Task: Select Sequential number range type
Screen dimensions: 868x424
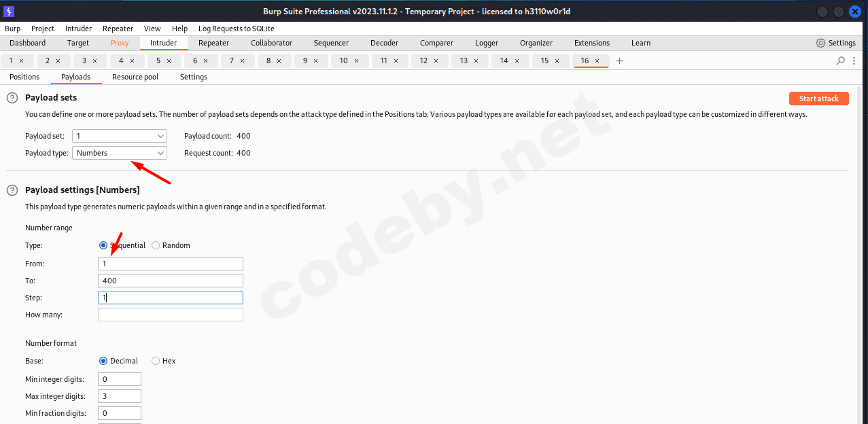Action: (x=103, y=245)
